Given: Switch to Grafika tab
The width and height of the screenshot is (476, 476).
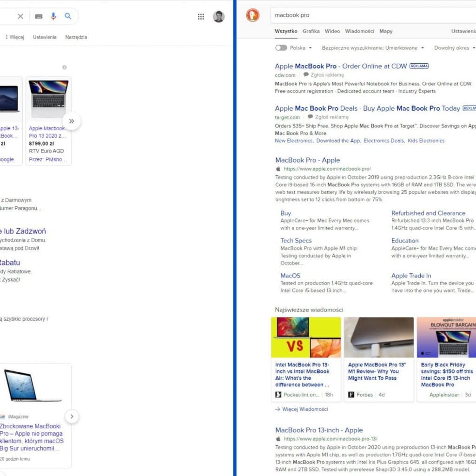Looking at the screenshot, I should 311,31.
